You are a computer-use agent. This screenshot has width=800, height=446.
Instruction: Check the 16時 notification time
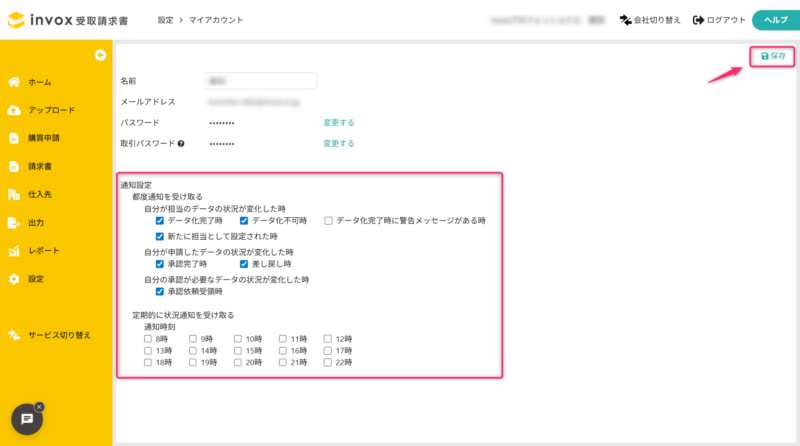pyautogui.click(x=283, y=351)
